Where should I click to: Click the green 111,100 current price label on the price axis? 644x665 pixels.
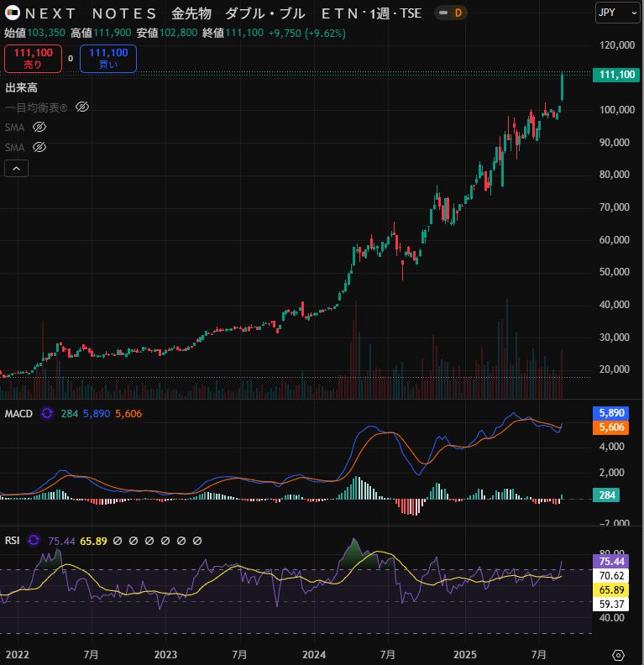click(x=616, y=75)
